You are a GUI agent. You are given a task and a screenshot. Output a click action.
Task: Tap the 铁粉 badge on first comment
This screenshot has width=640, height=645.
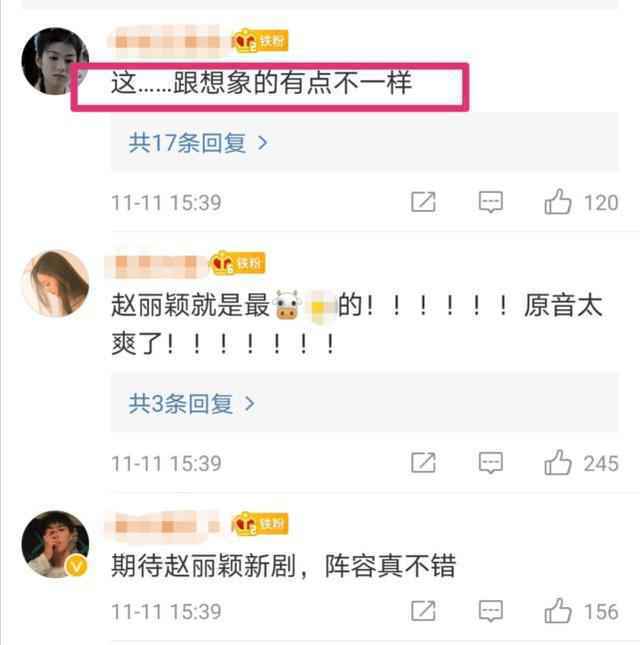coord(260,40)
